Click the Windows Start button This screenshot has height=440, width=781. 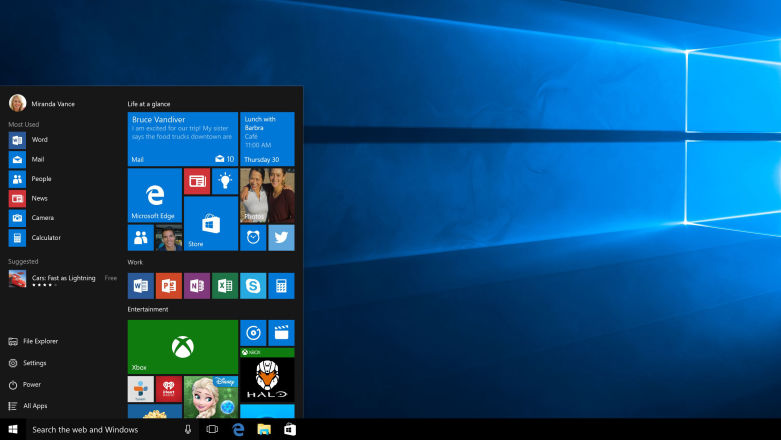point(13,429)
